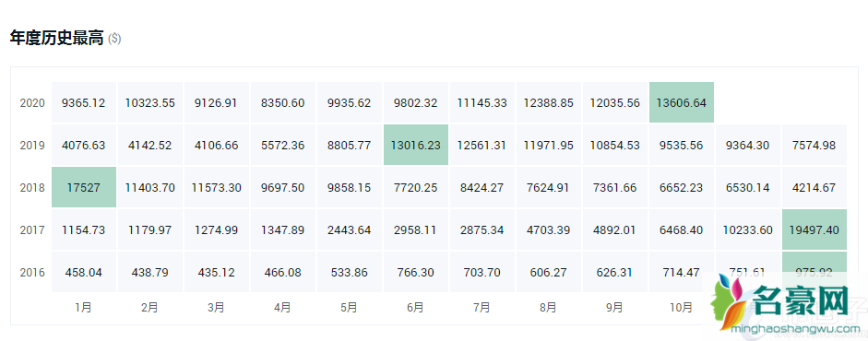Click the 4214.67 cell in 2018 row
Image resolution: width=868 pixels, height=341 pixels.
point(814,187)
